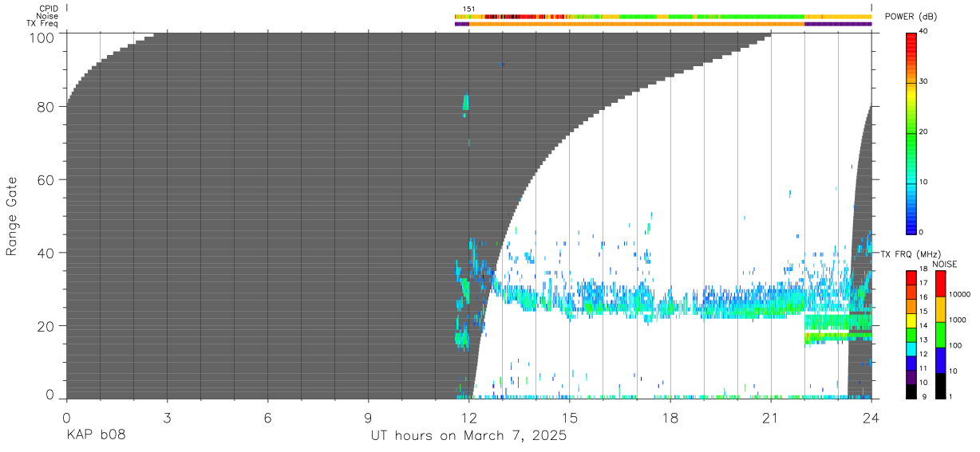Click the 30 label on POWER colorbar
This screenshot has height=452, width=980.
pos(924,81)
